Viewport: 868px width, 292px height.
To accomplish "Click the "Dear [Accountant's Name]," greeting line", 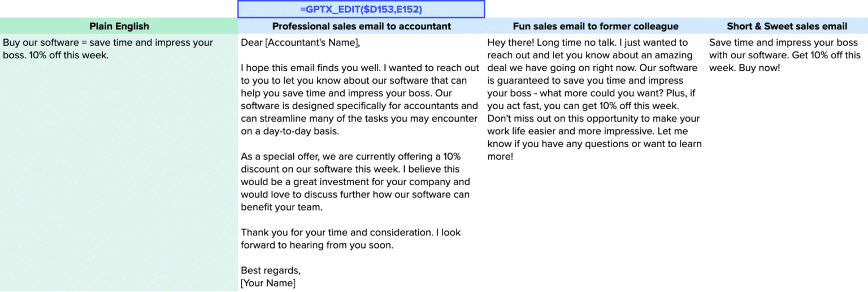I will (x=300, y=43).
